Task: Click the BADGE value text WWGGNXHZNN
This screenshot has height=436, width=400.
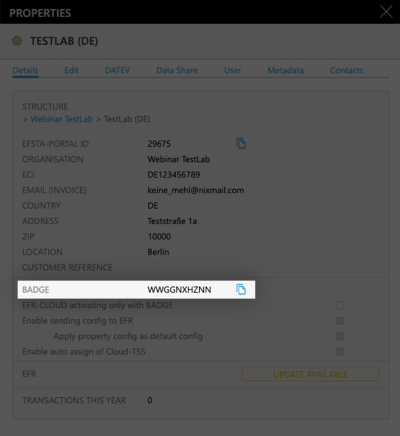Action: point(179,290)
